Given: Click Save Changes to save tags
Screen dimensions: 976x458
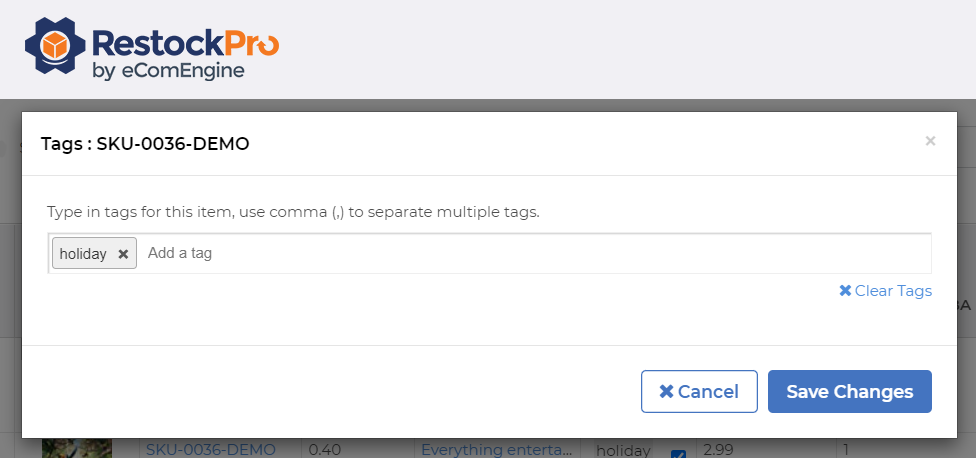Looking at the screenshot, I should [x=849, y=392].
